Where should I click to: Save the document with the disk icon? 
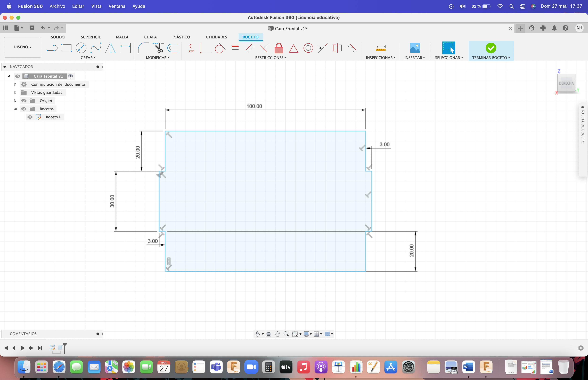coord(32,28)
